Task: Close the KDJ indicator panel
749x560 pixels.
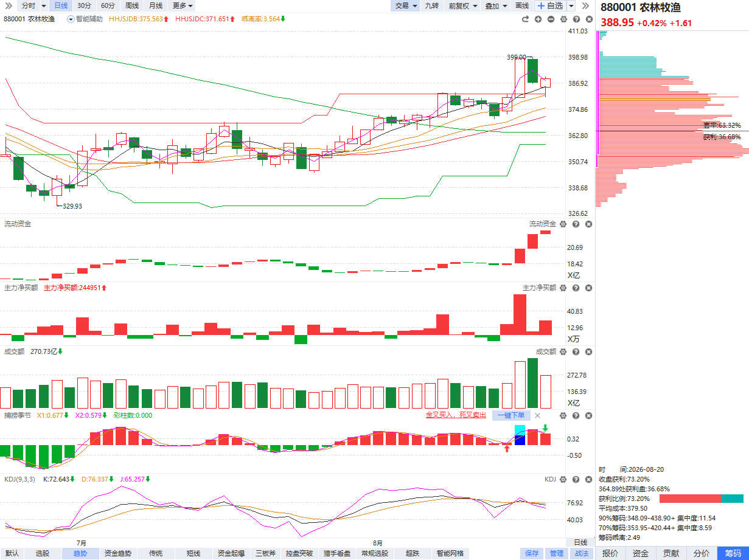Action: (x=588, y=480)
